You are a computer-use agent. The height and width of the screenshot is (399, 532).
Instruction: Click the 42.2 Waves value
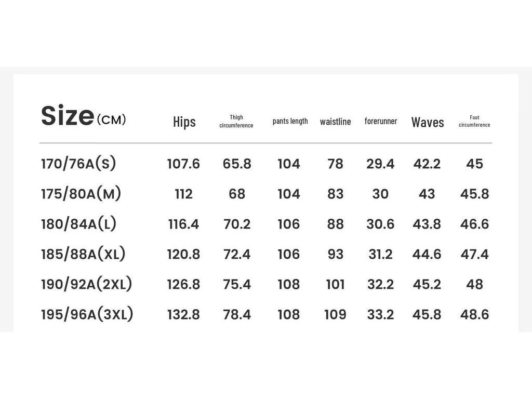(x=427, y=164)
